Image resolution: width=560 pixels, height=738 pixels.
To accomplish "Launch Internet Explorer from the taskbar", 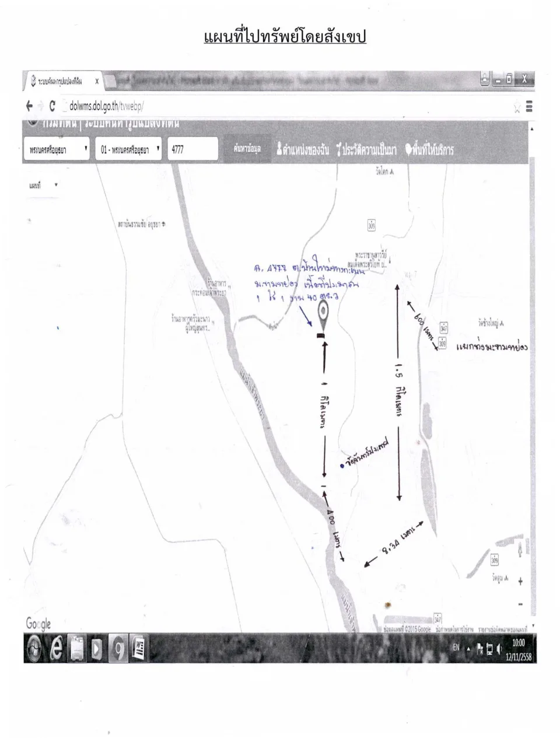I will pos(57,649).
